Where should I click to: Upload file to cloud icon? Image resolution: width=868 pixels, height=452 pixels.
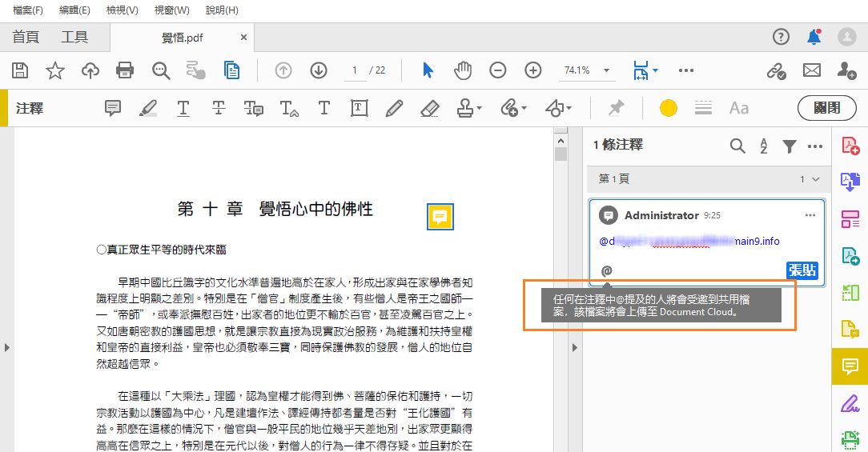click(90, 70)
